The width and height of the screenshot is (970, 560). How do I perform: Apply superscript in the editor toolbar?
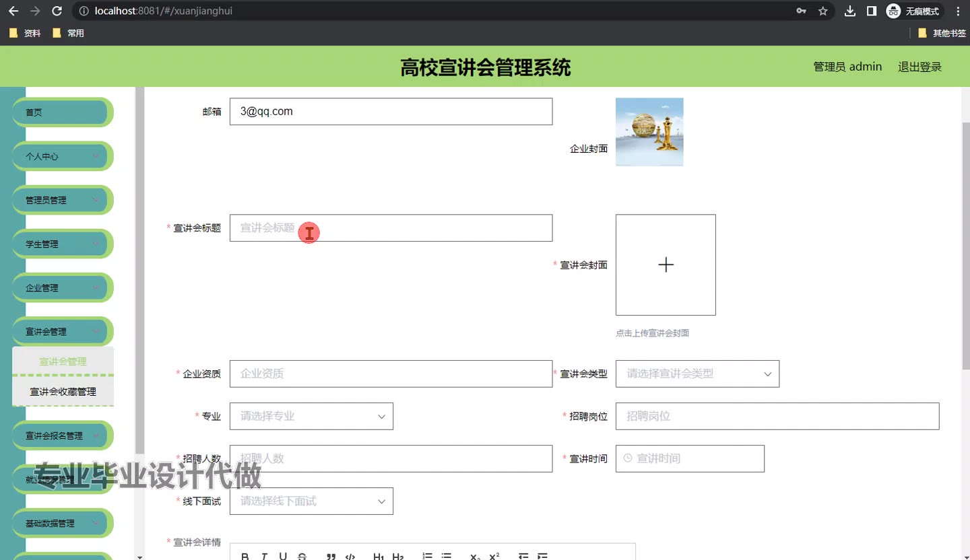coord(494,557)
